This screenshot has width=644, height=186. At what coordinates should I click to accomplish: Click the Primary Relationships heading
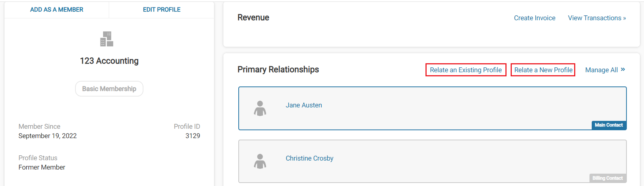click(x=278, y=70)
